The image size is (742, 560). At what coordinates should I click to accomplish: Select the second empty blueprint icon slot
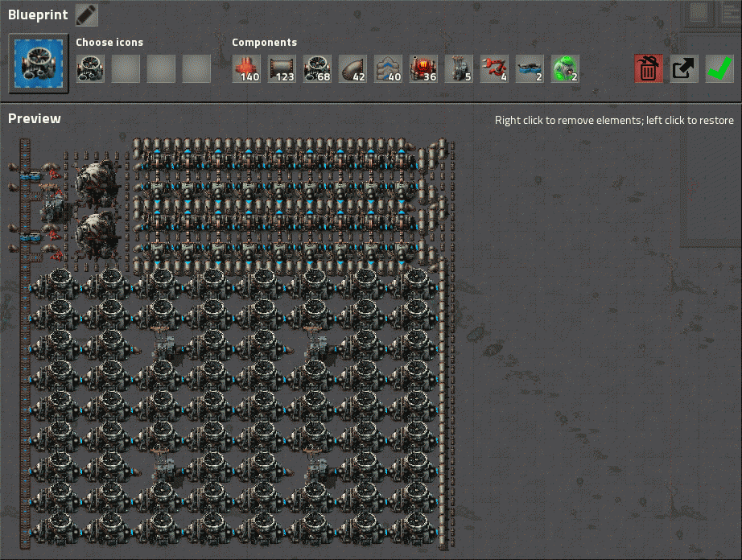tap(126, 68)
